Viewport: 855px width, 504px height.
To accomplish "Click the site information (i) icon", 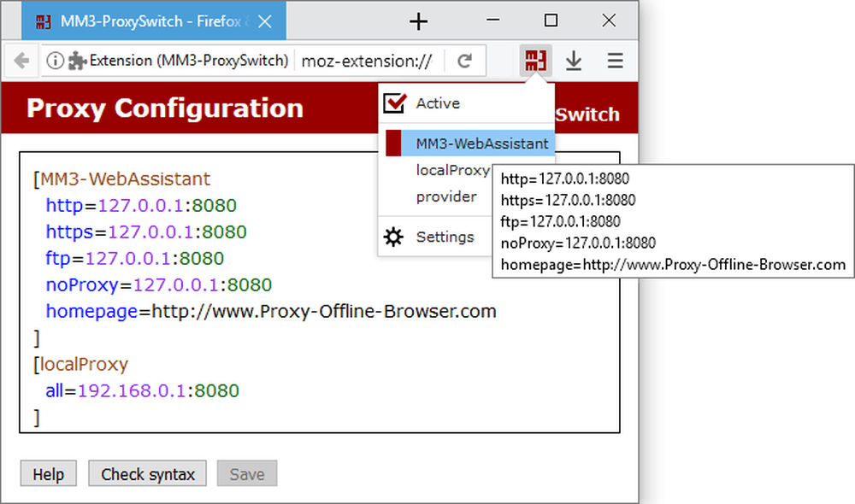I will click(55, 61).
